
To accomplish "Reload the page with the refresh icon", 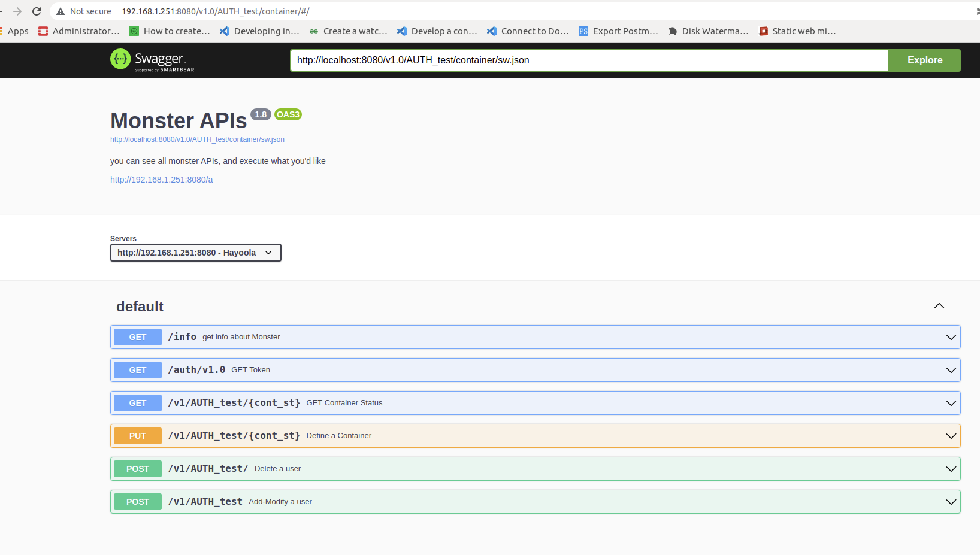I will (37, 11).
